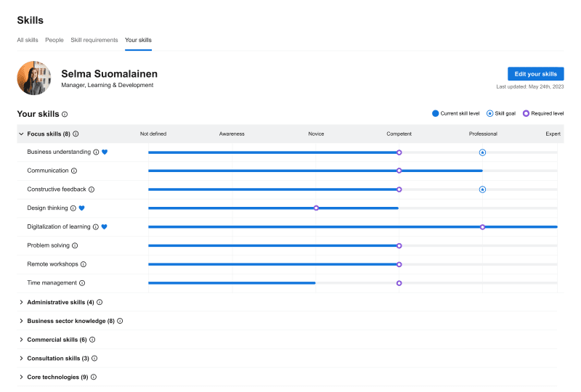Expand the Core technologies (9) section

point(21,377)
